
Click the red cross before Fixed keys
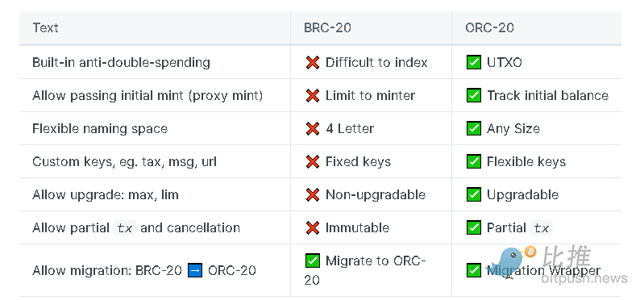(x=313, y=161)
